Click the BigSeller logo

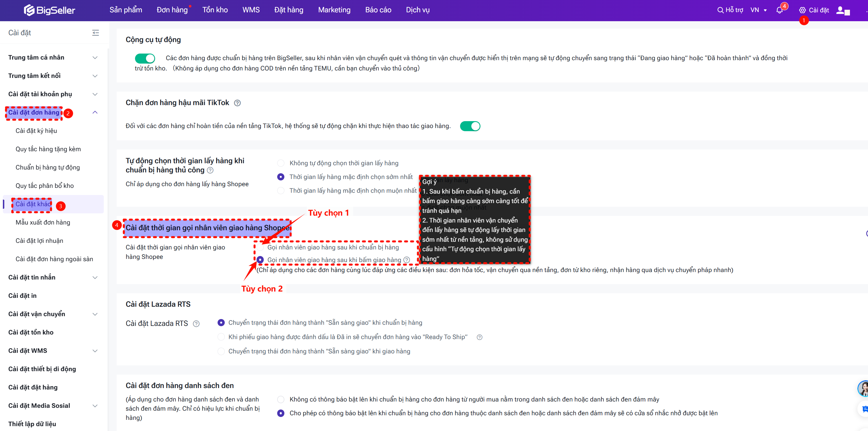click(x=50, y=10)
